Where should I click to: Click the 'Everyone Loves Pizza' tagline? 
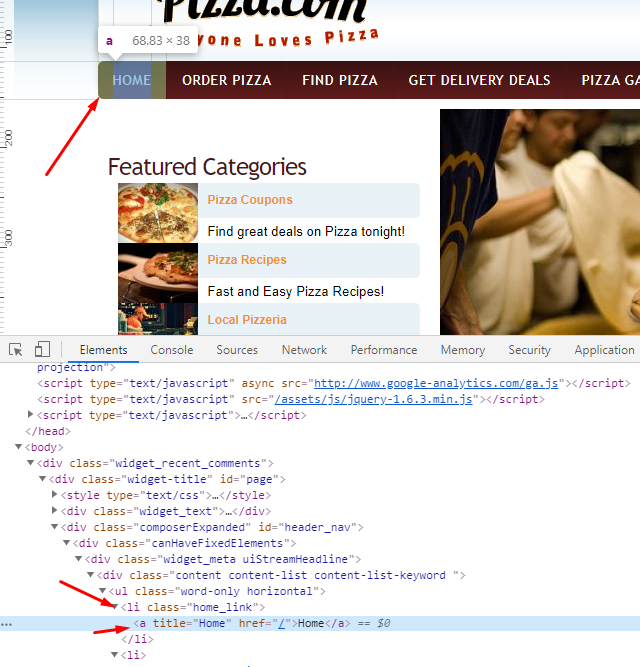click(x=288, y=39)
